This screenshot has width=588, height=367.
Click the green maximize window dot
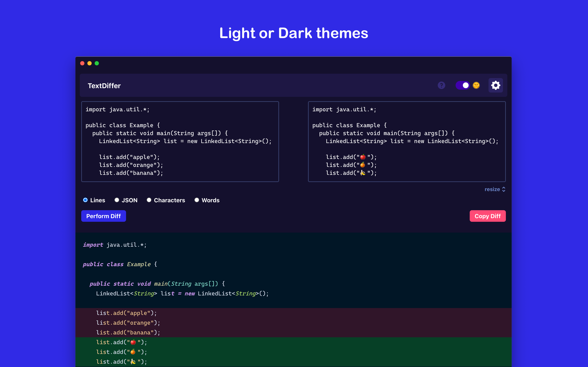pyautogui.click(x=97, y=63)
